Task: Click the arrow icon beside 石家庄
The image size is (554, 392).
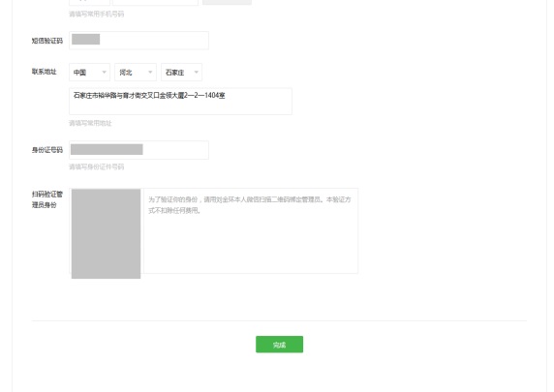Action: (x=197, y=72)
